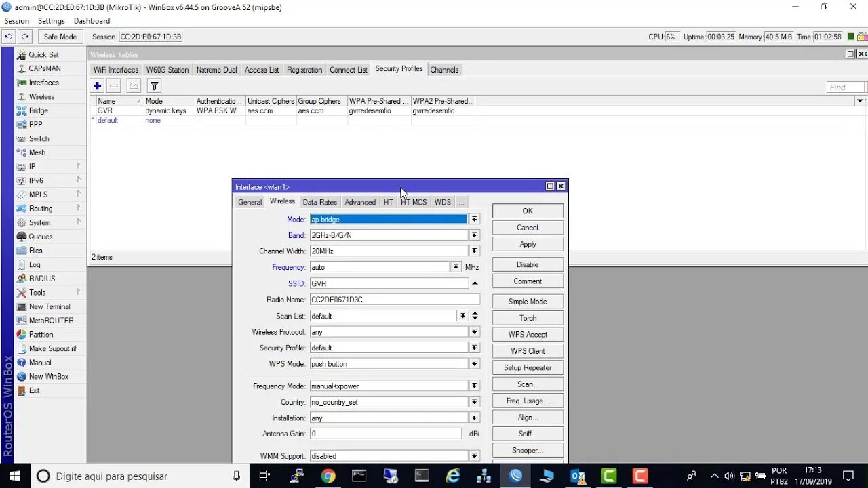Open the Country dropdown arrow
The width and height of the screenshot is (868, 488).
(475, 402)
